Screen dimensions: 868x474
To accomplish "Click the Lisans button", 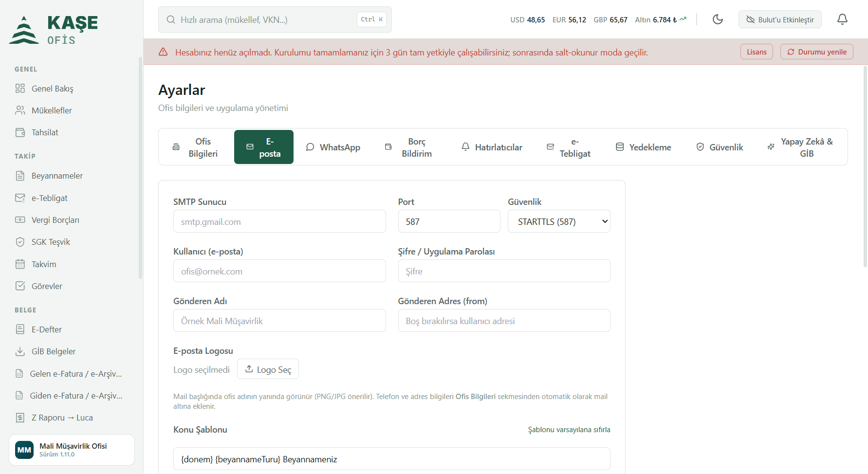I will [757, 52].
